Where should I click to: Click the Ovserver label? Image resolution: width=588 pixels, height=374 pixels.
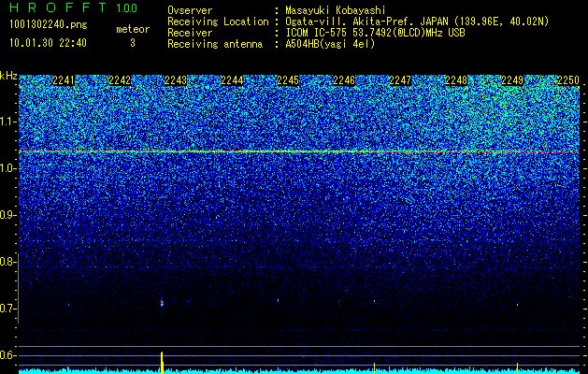(190, 10)
